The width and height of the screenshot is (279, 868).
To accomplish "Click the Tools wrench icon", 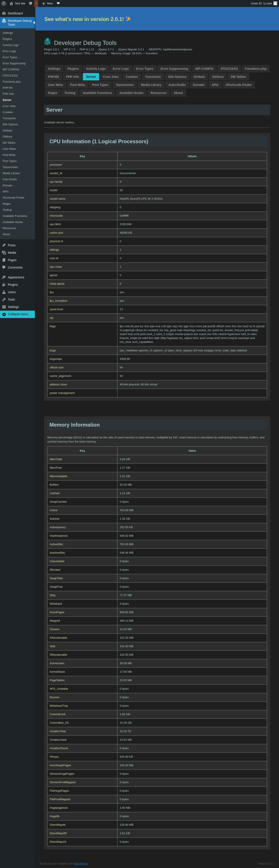I will [x=4, y=300].
